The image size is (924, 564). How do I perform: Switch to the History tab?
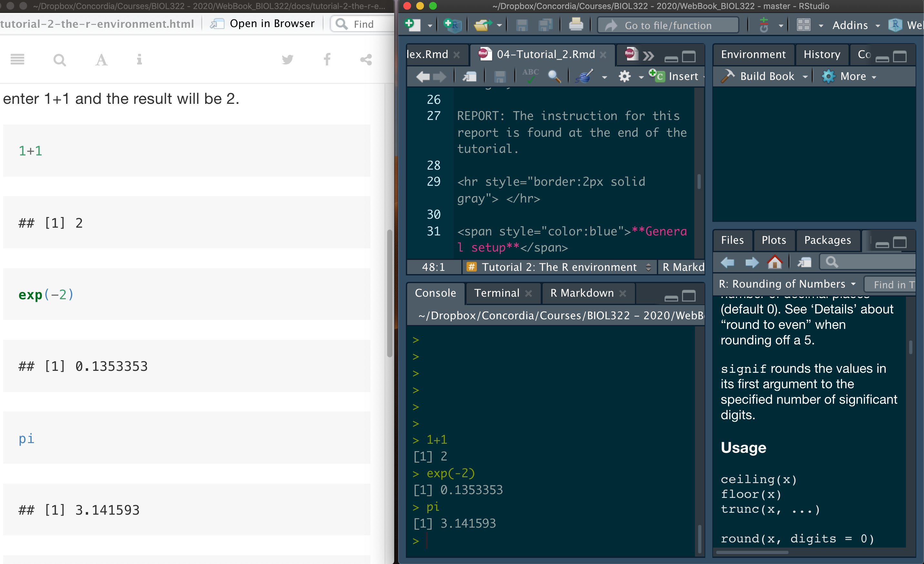click(822, 55)
